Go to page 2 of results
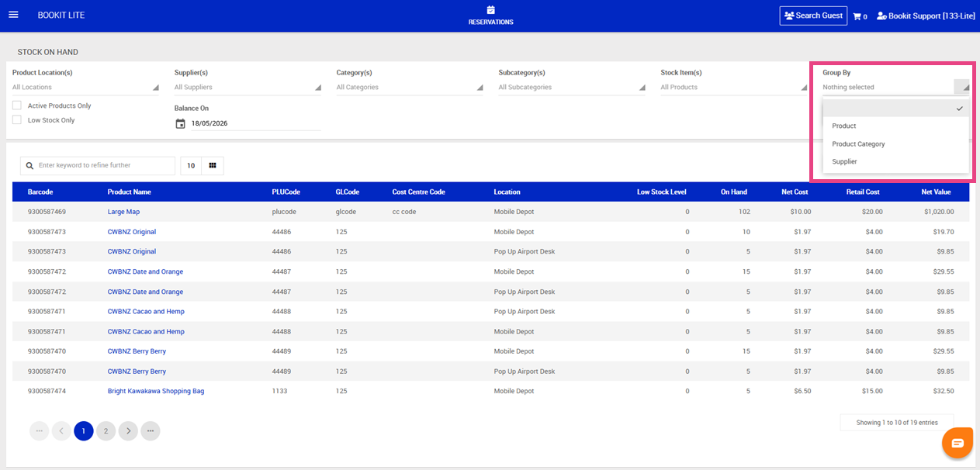Image resolution: width=980 pixels, height=470 pixels. pos(106,430)
